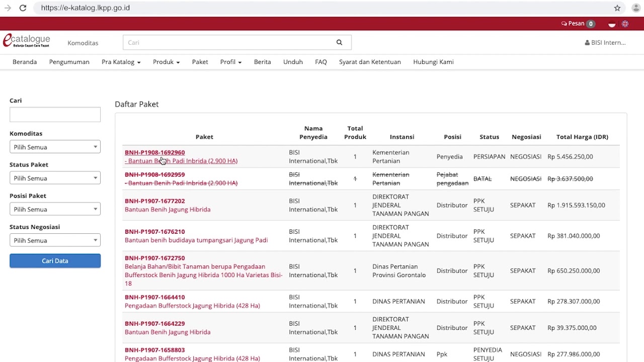The width and height of the screenshot is (644, 362).
Task: Open the Komoditas dropdown filter
Action: 55,147
